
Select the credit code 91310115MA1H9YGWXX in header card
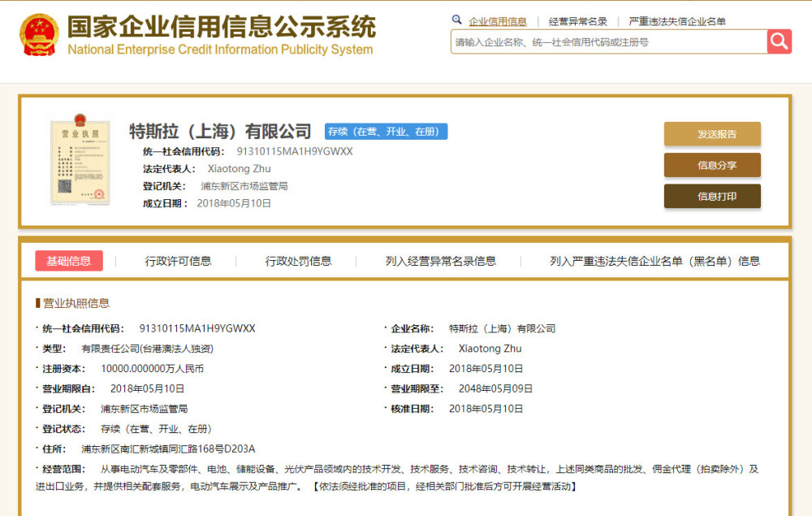pos(295,151)
